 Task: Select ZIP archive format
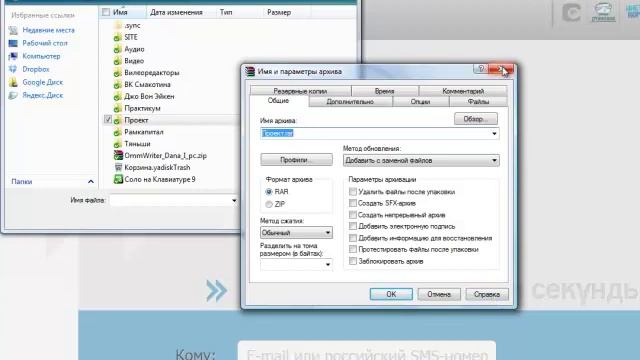[269, 204]
